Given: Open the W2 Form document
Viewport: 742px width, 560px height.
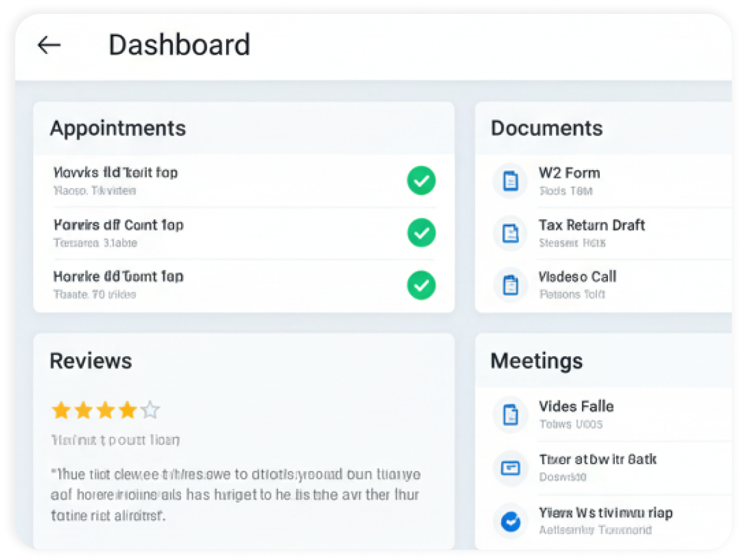Looking at the screenshot, I should click(x=569, y=173).
